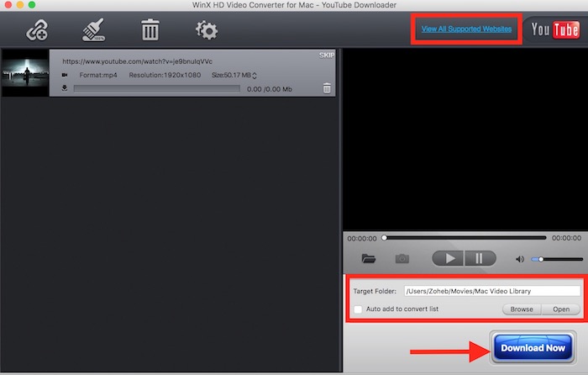
Task: Click the Open target folder button
Action: click(560, 309)
